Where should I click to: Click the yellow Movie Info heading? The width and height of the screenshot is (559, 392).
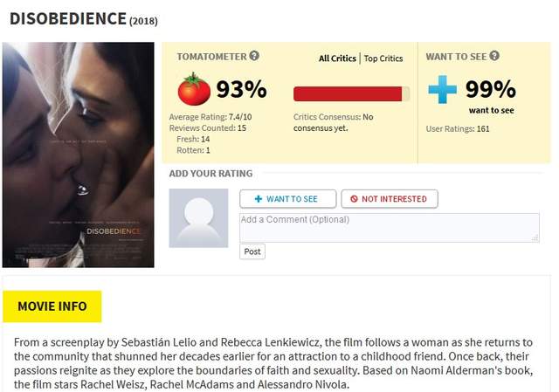pos(52,306)
